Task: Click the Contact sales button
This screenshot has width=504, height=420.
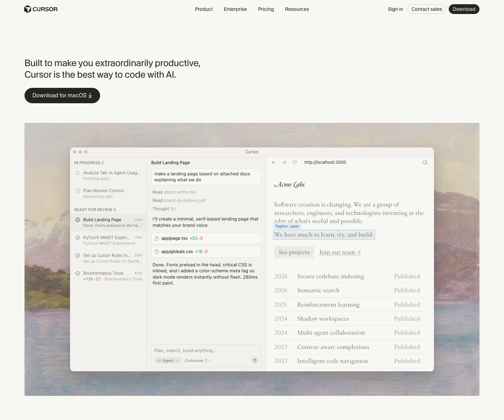Action: (427, 9)
